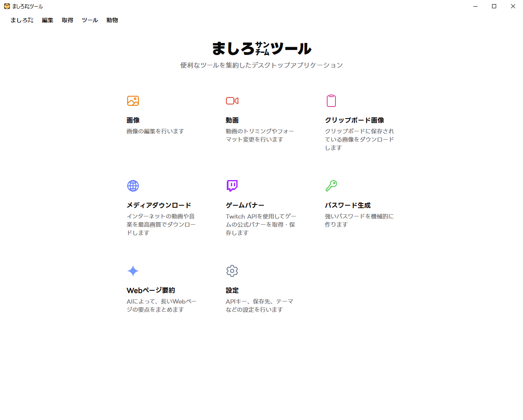Open the ましろ menu

tap(21, 20)
